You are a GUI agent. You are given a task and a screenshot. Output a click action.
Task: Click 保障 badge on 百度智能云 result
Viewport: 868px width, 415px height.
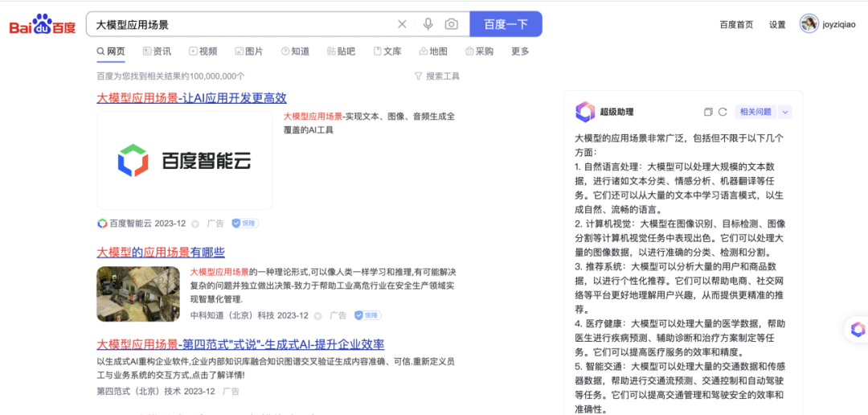click(245, 224)
